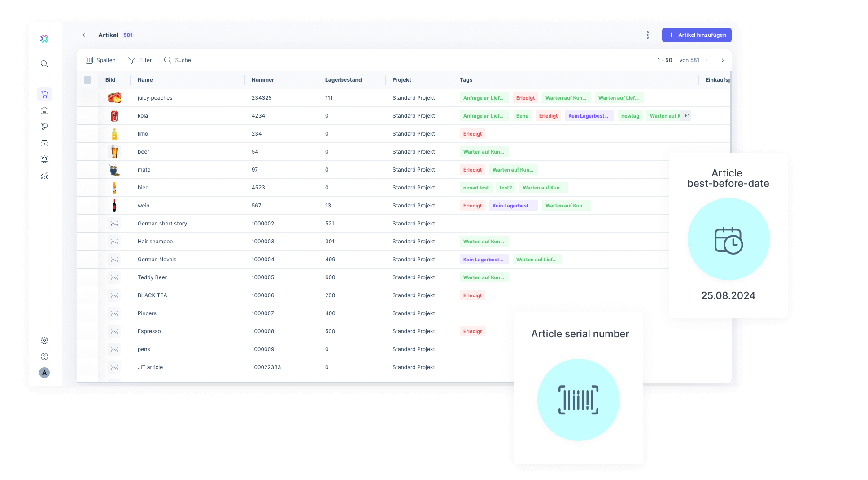Screen dimensions: 868x480
Task: Click the serial number barcode icon
Action: click(578, 400)
